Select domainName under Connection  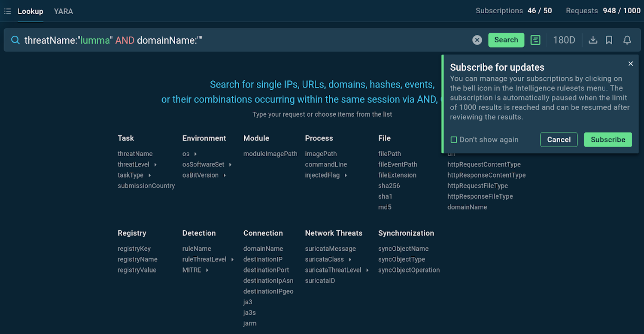click(x=263, y=249)
